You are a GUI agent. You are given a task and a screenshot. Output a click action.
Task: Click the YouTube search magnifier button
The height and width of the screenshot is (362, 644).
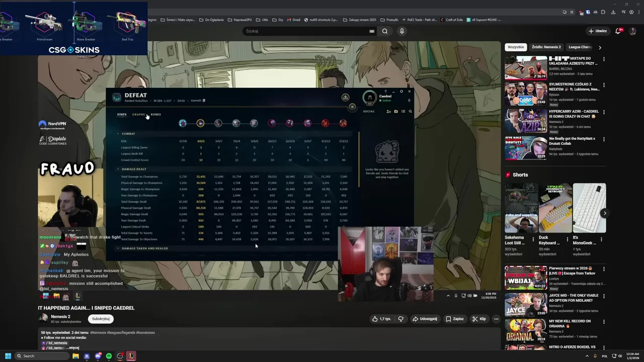click(385, 31)
